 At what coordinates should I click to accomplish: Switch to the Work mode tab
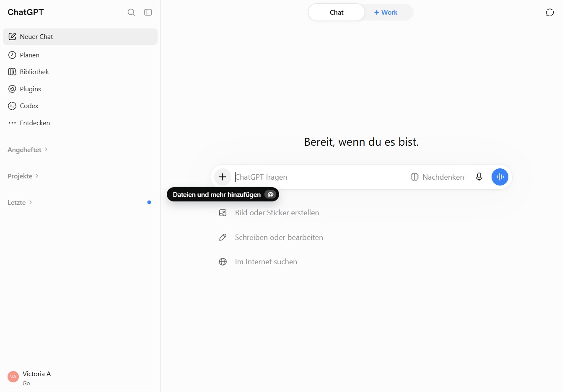point(386,12)
